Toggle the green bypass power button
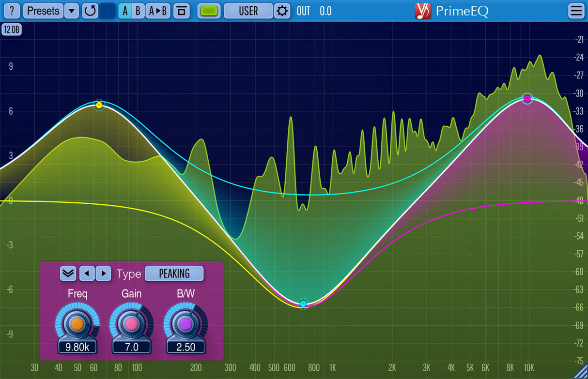The height and width of the screenshot is (379, 588). [x=210, y=11]
